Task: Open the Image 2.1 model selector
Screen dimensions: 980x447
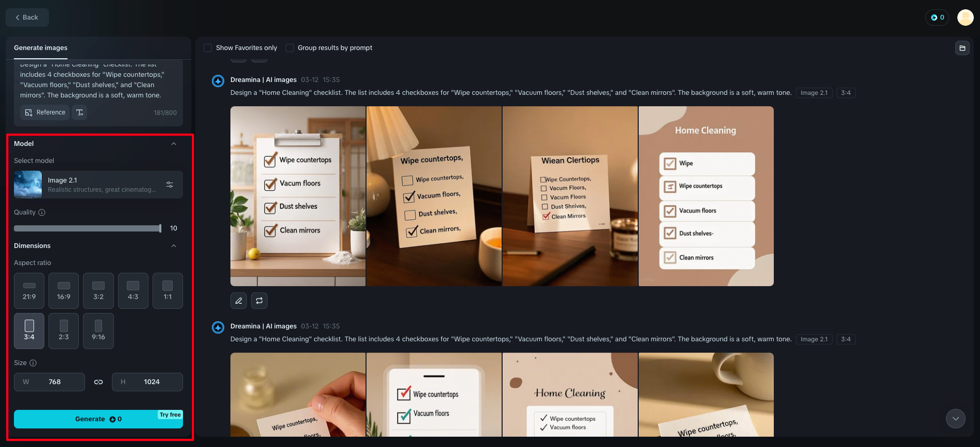Action: pos(98,185)
